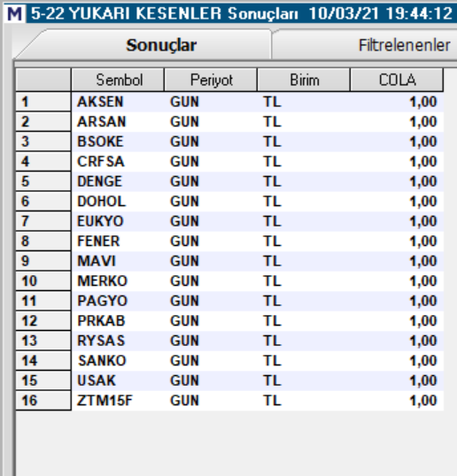Sort by the Sembol column header
457x476 pixels.
point(118,80)
